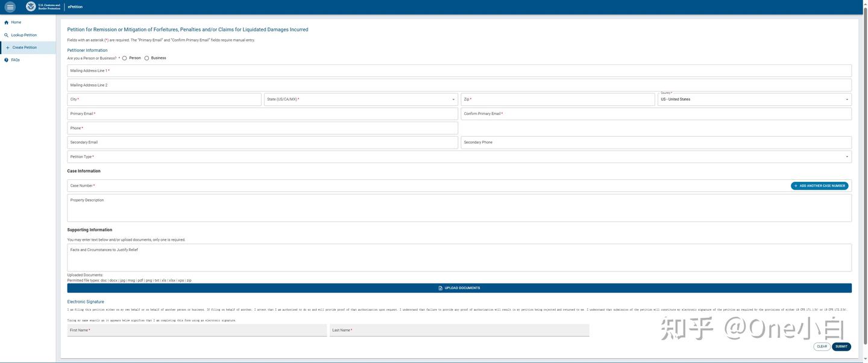Screen dimensions: 868x363
Task: Focus the First Name signature field
Action: tap(197, 330)
